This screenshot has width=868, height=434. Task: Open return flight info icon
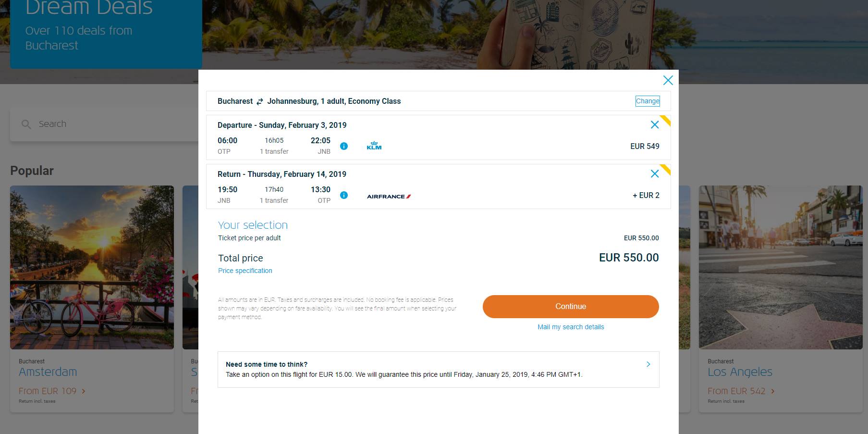coord(344,195)
